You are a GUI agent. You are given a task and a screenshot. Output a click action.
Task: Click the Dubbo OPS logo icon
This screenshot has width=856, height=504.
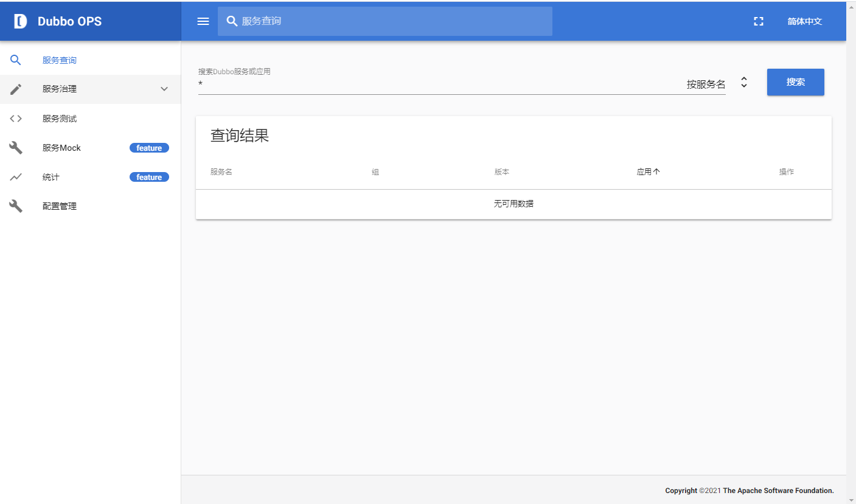(x=21, y=21)
